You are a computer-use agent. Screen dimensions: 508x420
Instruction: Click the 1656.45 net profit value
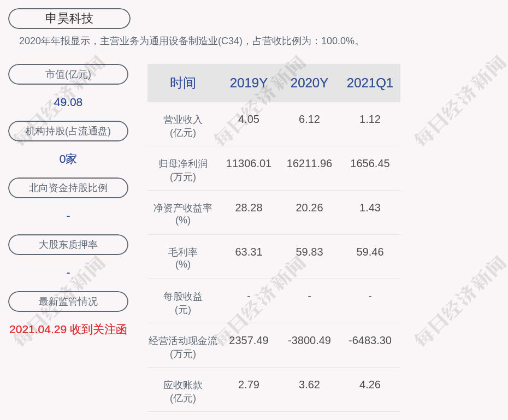pyautogui.click(x=370, y=163)
